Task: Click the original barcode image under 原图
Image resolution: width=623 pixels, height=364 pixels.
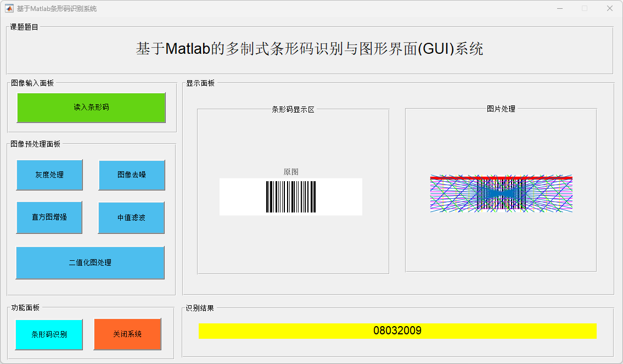Action: coord(291,197)
